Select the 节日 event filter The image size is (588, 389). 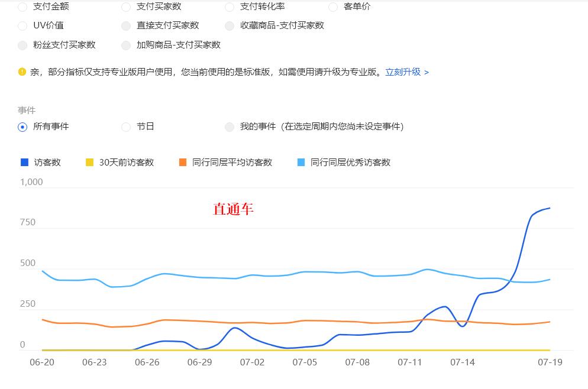pyautogui.click(x=125, y=127)
